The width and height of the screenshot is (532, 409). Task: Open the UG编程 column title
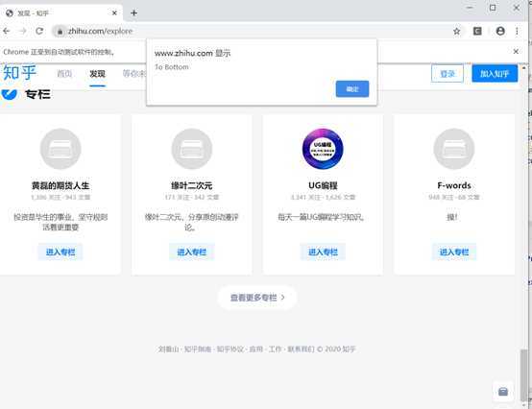[x=323, y=185]
